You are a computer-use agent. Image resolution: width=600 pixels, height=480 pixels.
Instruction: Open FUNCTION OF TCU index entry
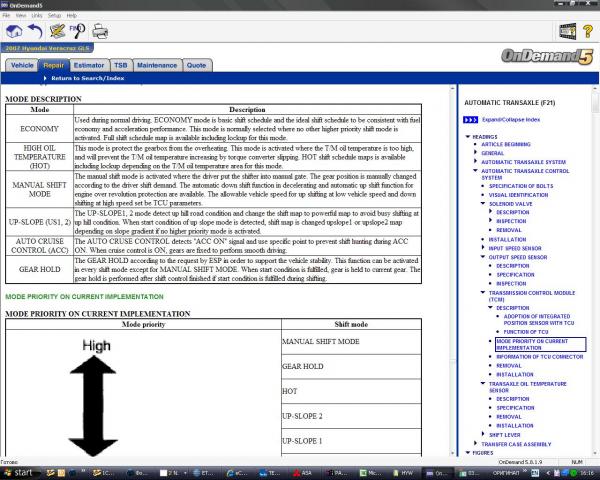point(526,332)
